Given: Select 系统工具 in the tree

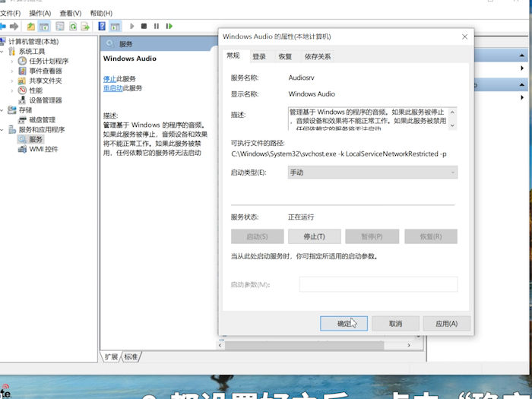Looking at the screenshot, I should point(32,51).
